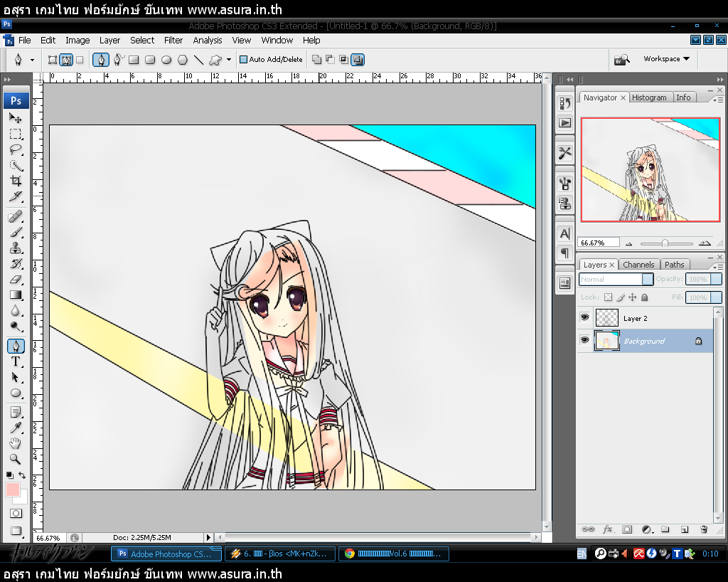This screenshot has height=582, width=728.
Task: Select the Crop tool
Action: (16, 181)
